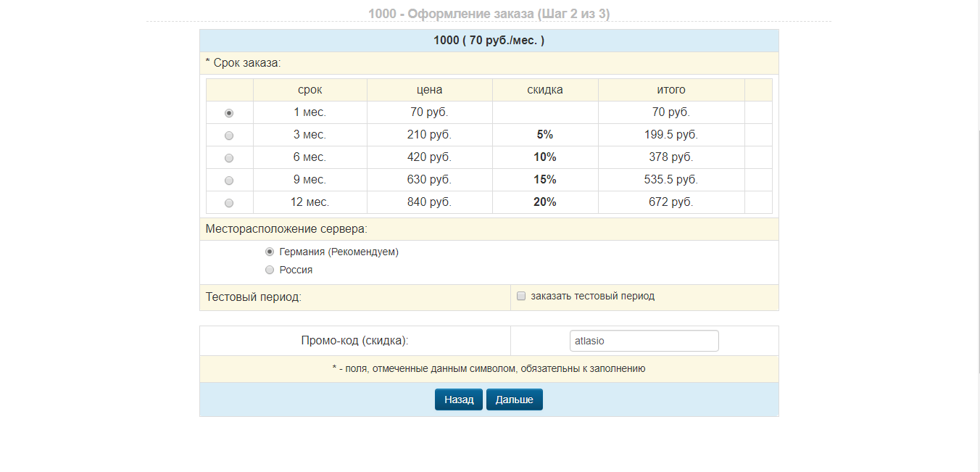Select the 6 мес. term option

[x=229, y=158]
